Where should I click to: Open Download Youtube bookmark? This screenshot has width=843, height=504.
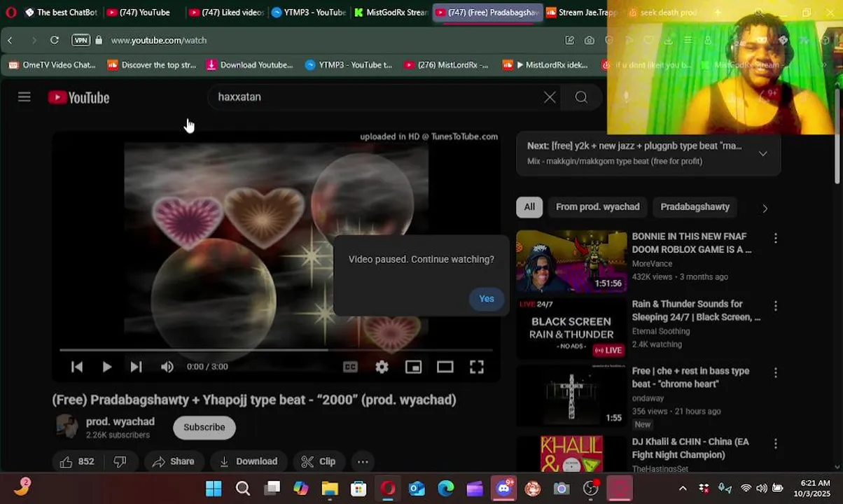click(250, 65)
